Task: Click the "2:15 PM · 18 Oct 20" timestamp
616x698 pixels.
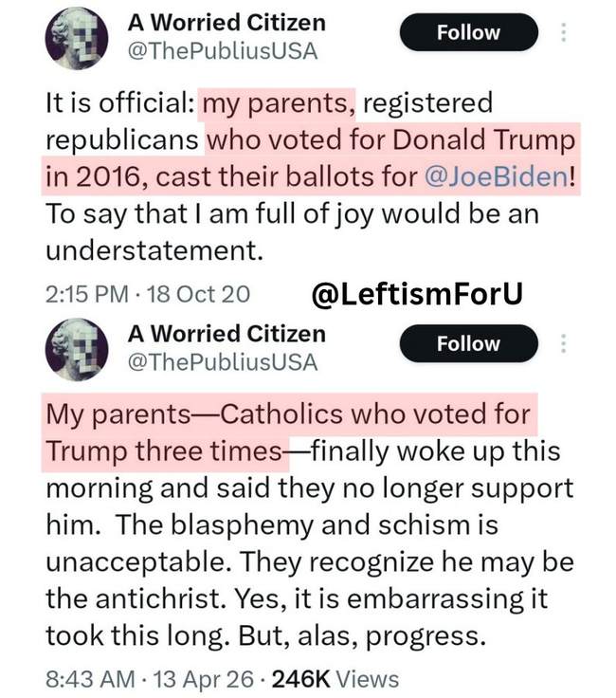Action: tap(147, 294)
